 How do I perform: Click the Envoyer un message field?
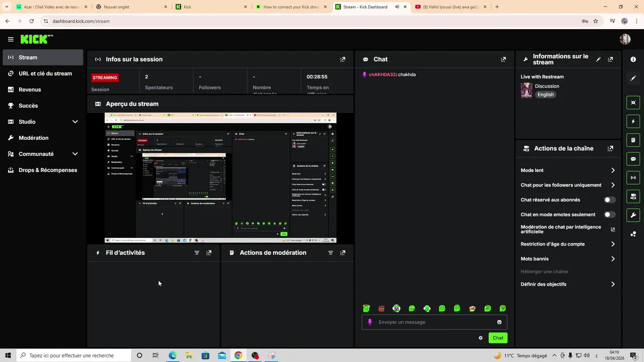click(434, 322)
